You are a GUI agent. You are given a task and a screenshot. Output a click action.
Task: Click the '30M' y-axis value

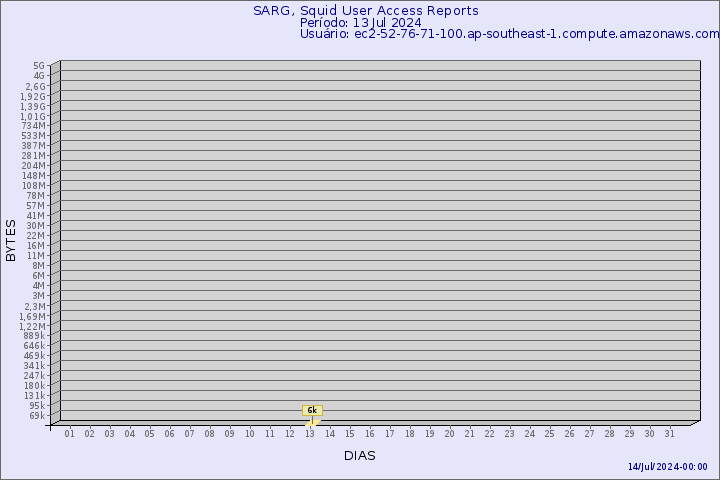[36, 226]
